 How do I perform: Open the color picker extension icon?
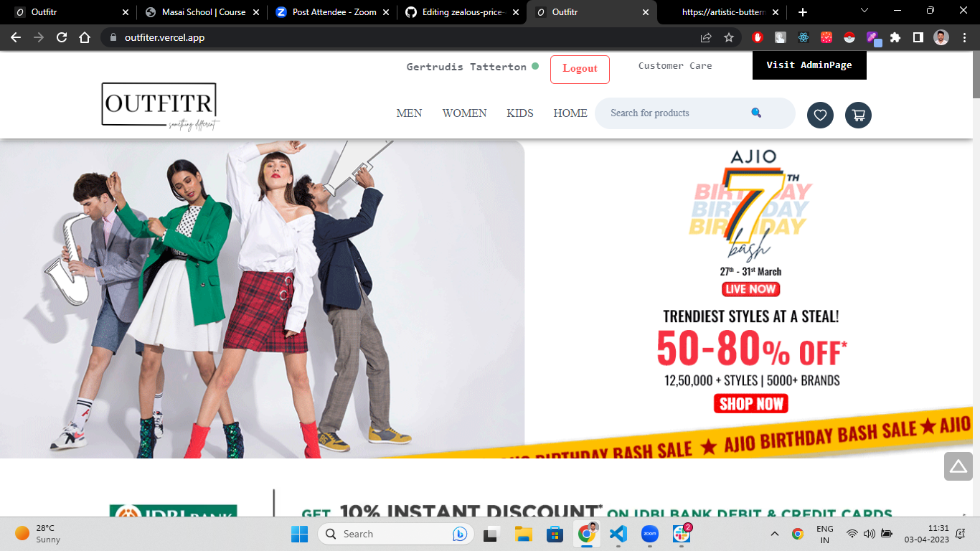click(872, 37)
